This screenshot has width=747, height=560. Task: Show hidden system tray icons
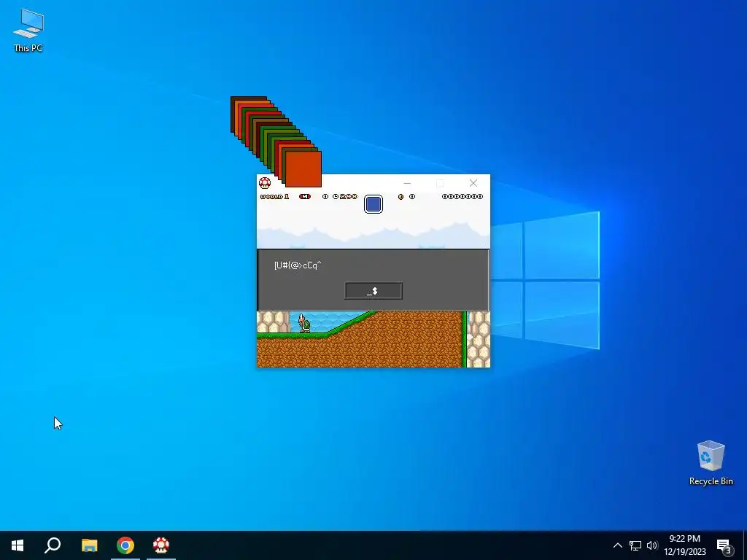click(x=617, y=545)
